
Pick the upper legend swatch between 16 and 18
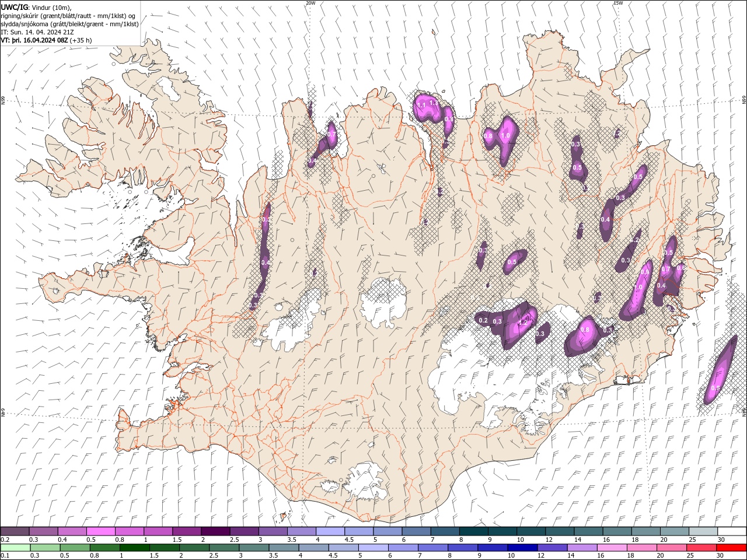[617, 531]
